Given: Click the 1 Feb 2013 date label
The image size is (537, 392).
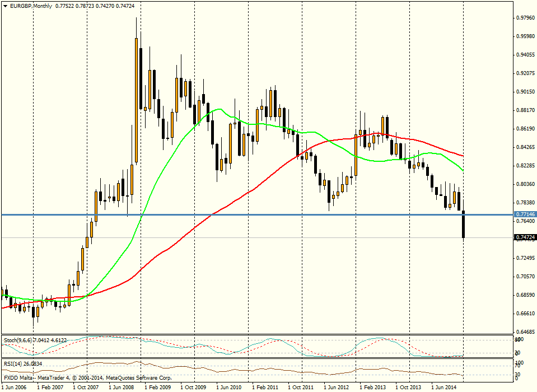Looking at the screenshot, I should [372, 387].
